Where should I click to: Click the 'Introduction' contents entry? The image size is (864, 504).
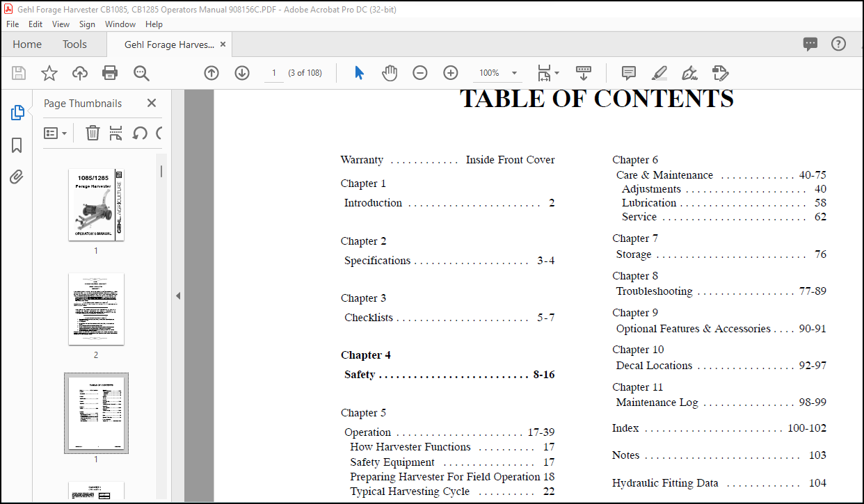(x=449, y=203)
